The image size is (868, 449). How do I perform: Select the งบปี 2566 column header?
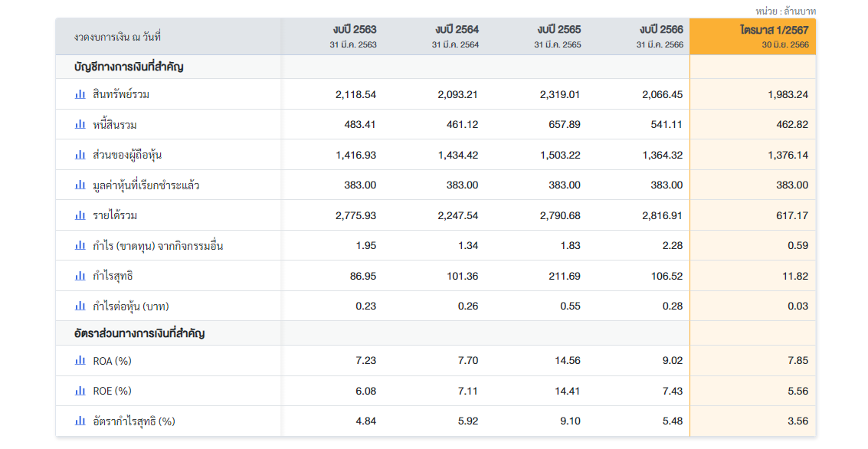point(660,36)
